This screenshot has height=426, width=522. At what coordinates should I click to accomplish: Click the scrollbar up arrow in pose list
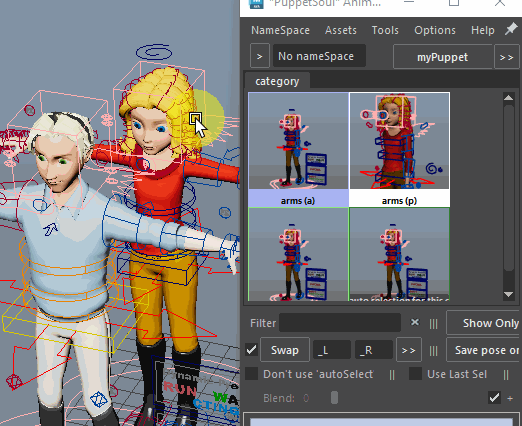pyautogui.click(x=508, y=98)
